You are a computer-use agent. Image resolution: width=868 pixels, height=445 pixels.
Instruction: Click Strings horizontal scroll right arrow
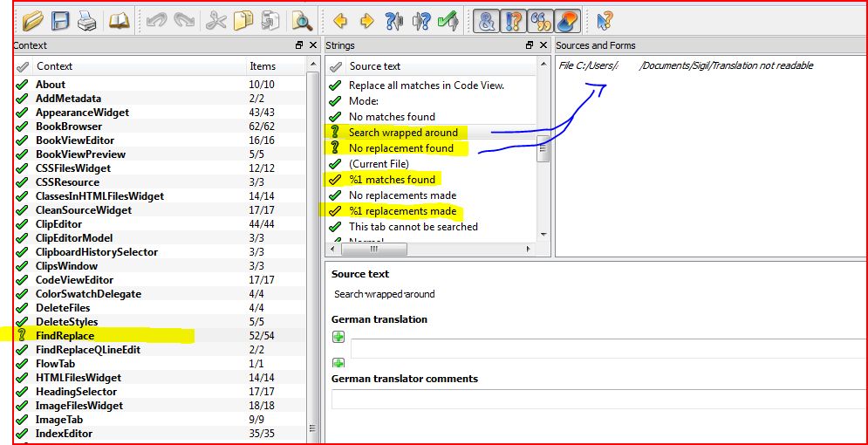[528, 250]
